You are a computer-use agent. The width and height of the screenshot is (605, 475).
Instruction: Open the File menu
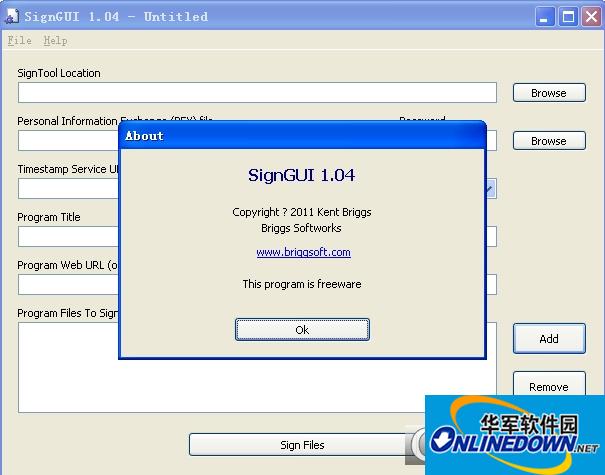(19, 40)
